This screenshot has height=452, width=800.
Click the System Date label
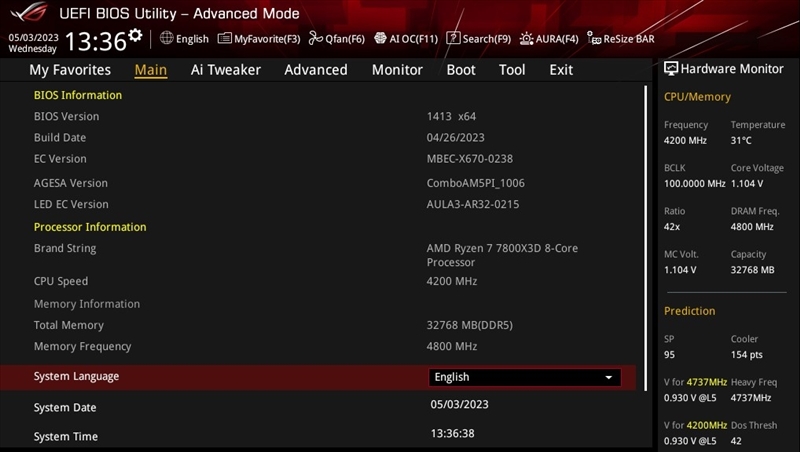pos(65,408)
